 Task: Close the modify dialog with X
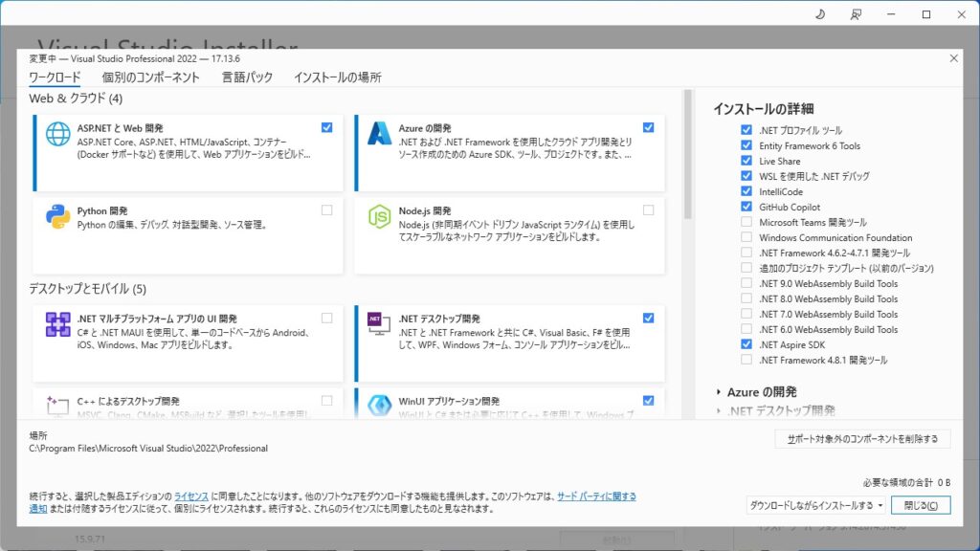[953, 58]
